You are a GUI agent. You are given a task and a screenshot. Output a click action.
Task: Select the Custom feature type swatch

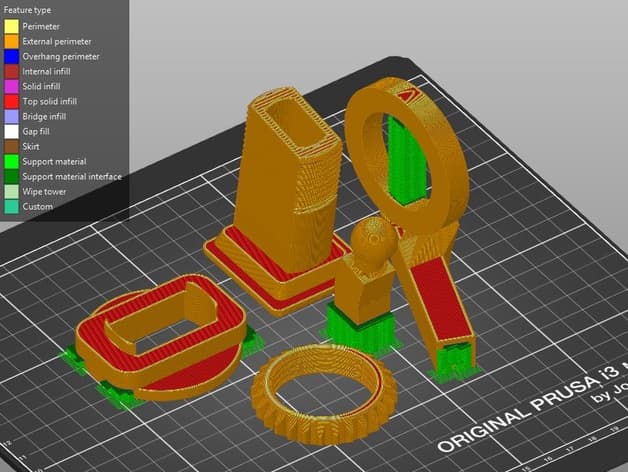click(11, 207)
